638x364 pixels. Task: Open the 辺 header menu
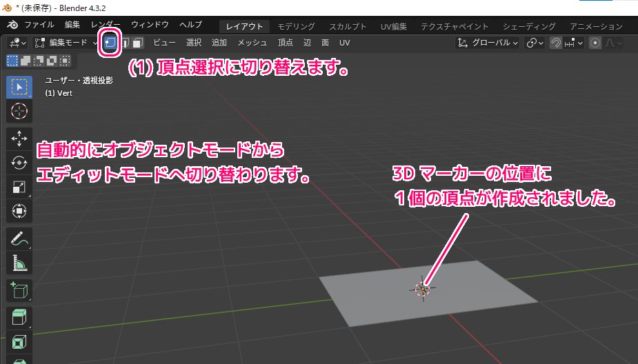(x=307, y=43)
